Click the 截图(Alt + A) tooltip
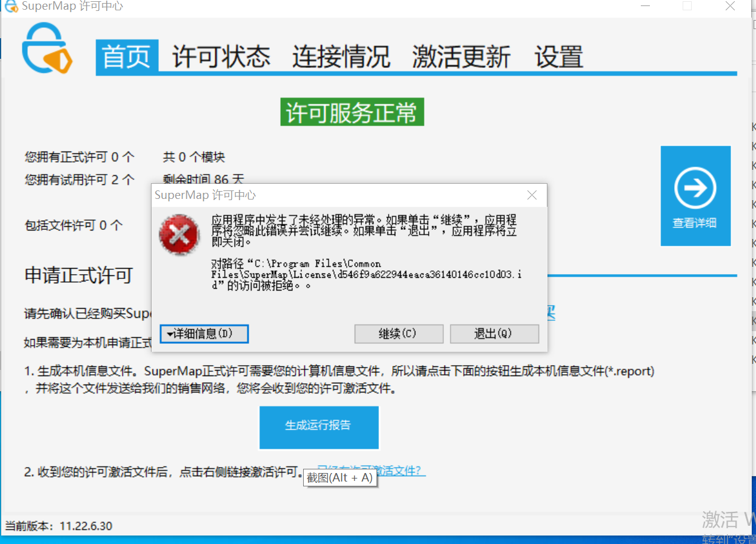 [x=340, y=477]
